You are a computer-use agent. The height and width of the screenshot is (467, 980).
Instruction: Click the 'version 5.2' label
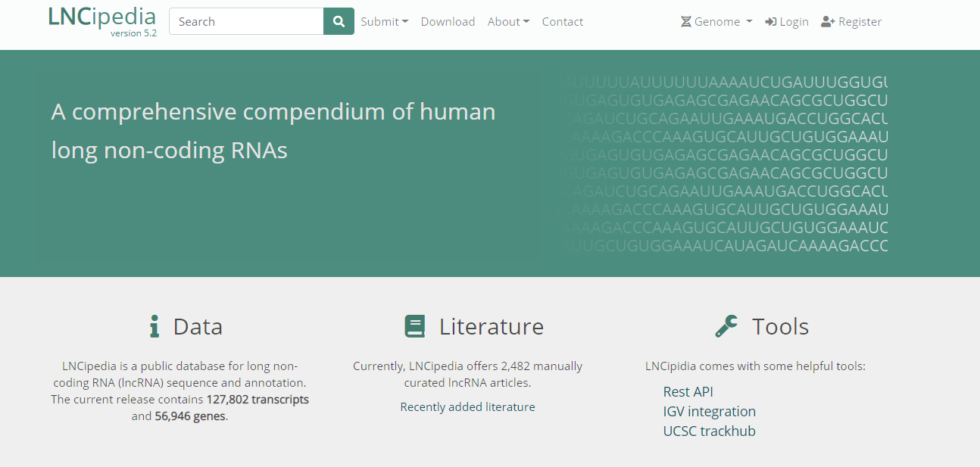point(133,33)
